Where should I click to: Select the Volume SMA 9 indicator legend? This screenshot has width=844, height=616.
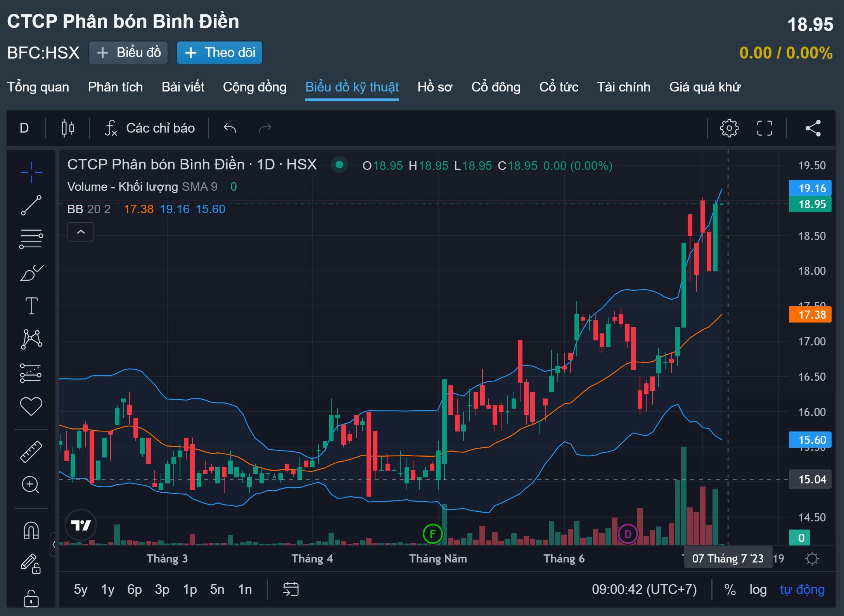tap(152, 187)
